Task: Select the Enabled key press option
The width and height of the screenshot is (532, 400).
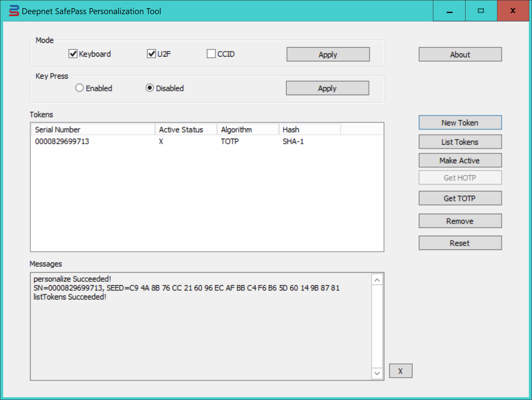Action: [x=79, y=88]
